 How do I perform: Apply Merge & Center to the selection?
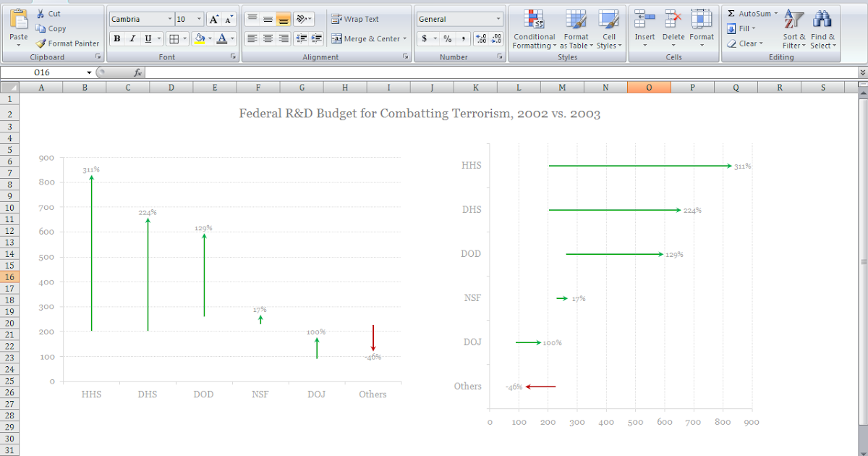pyautogui.click(x=369, y=38)
